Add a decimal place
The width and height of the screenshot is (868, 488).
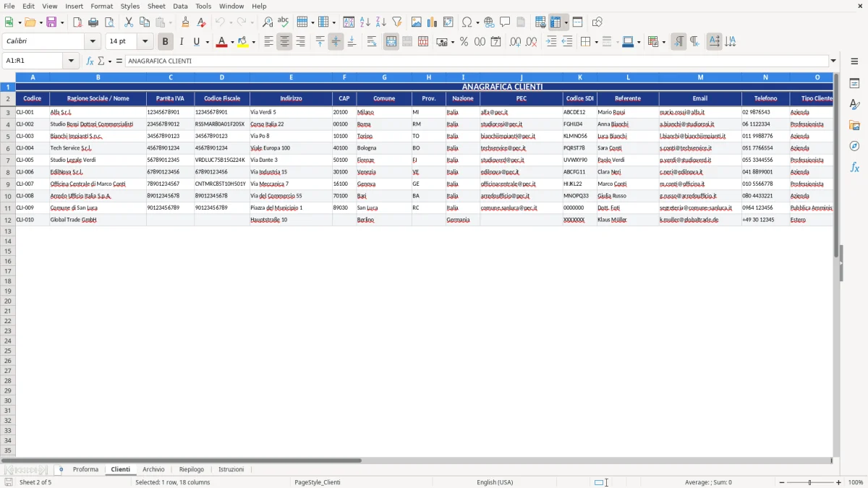(x=515, y=42)
